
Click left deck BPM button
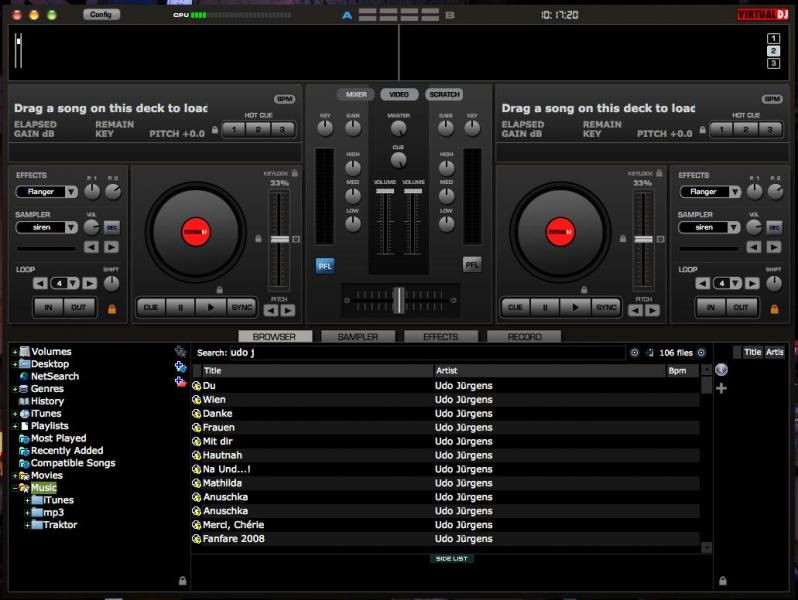coord(284,99)
